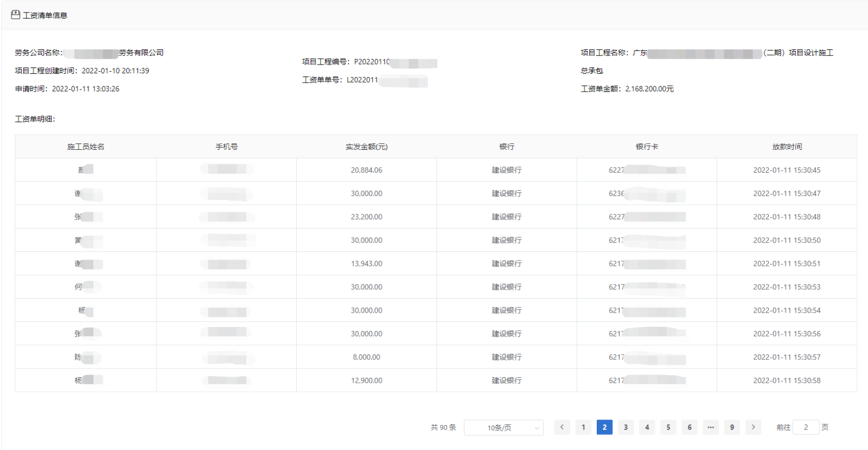
Task: Navigate to page 6
Action: tap(690, 427)
